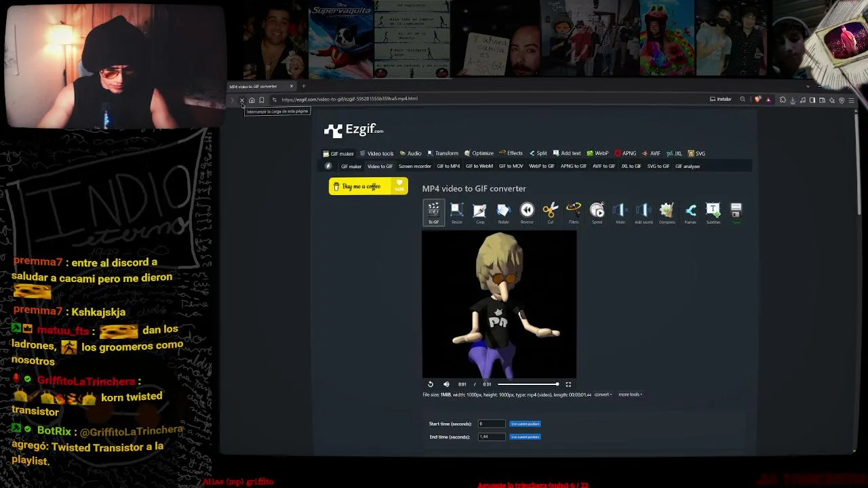868x488 pixels.
Task: Go to the GIF to MP4 link
Action: 448,166
